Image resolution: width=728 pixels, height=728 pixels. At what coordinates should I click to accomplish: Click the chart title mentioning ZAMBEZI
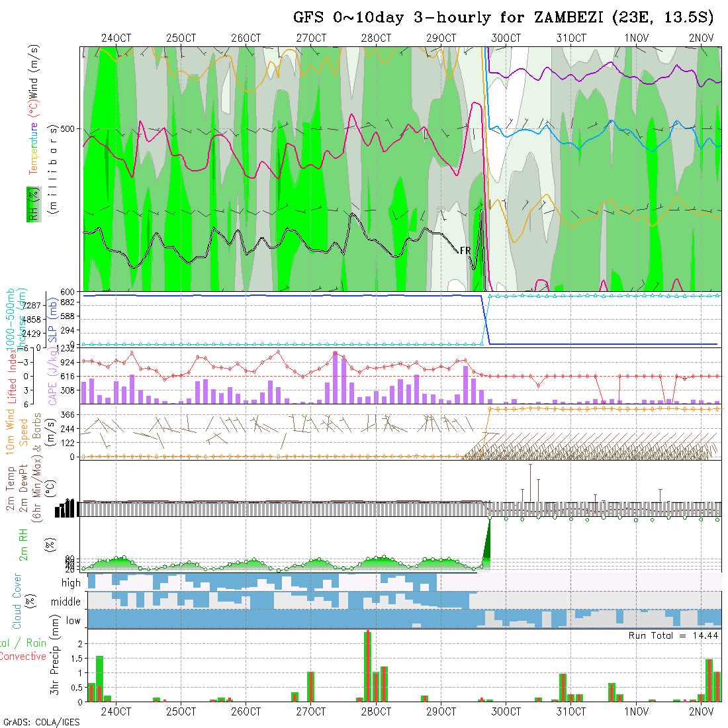(x=503, y=18)
